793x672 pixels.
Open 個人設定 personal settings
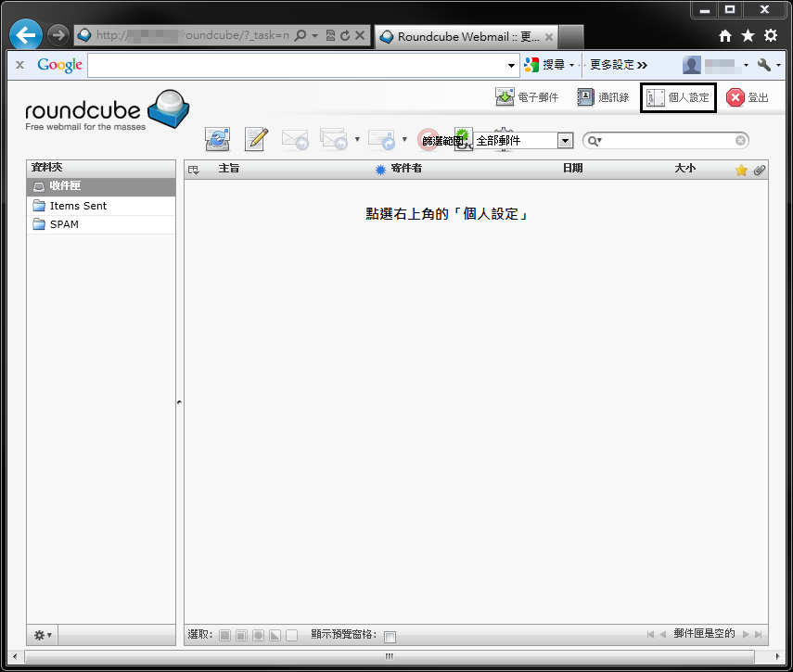coord(678,97)
